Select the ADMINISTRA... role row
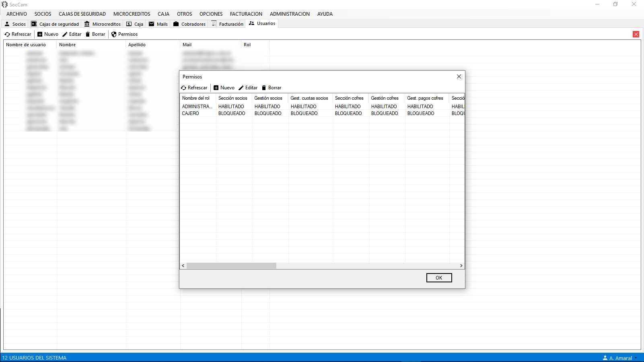The image size is (644, 362). (x=322, y=107)
